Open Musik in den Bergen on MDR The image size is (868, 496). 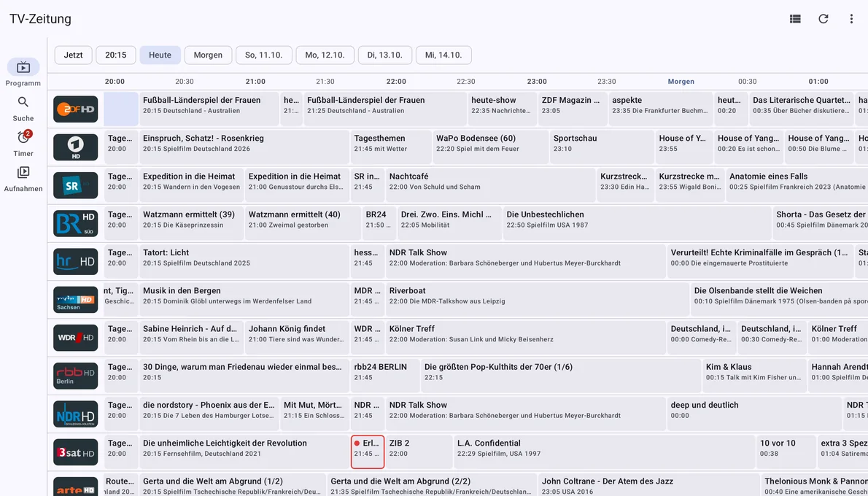(x=244, y=300)
